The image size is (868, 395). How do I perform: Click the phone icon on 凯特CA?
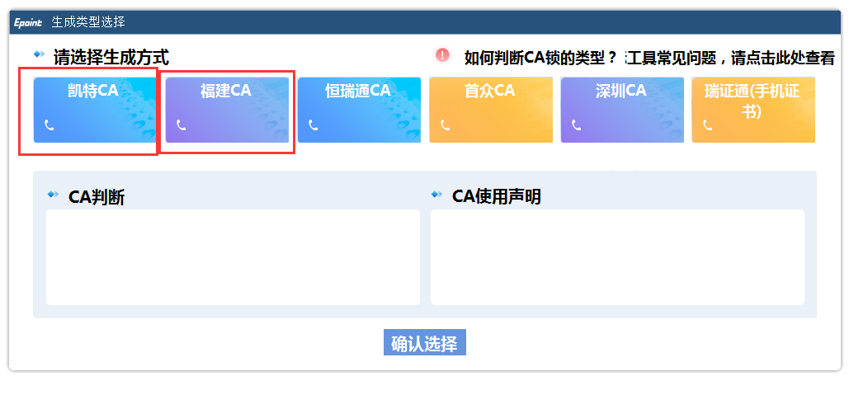coord(50,125)
